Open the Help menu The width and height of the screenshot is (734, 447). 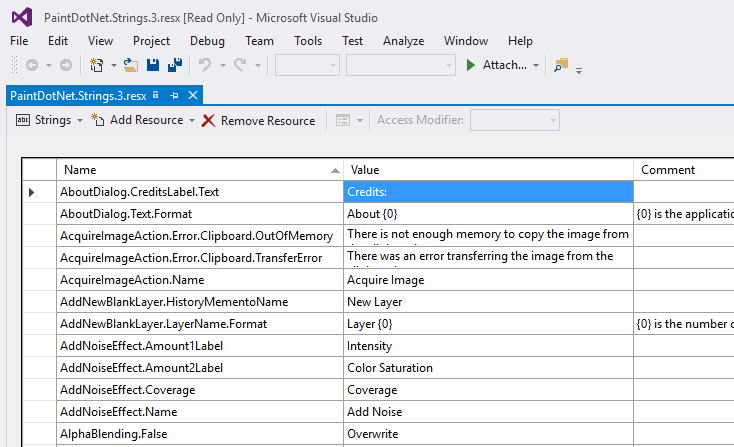point(520,41)
